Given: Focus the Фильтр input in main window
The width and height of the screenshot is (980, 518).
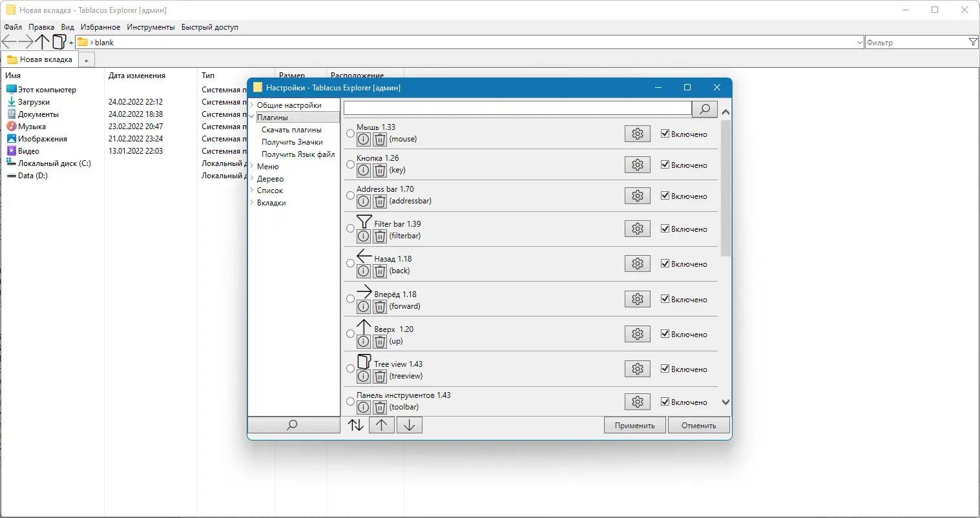Looking at the screenshot, I should [x=917, y=43].
